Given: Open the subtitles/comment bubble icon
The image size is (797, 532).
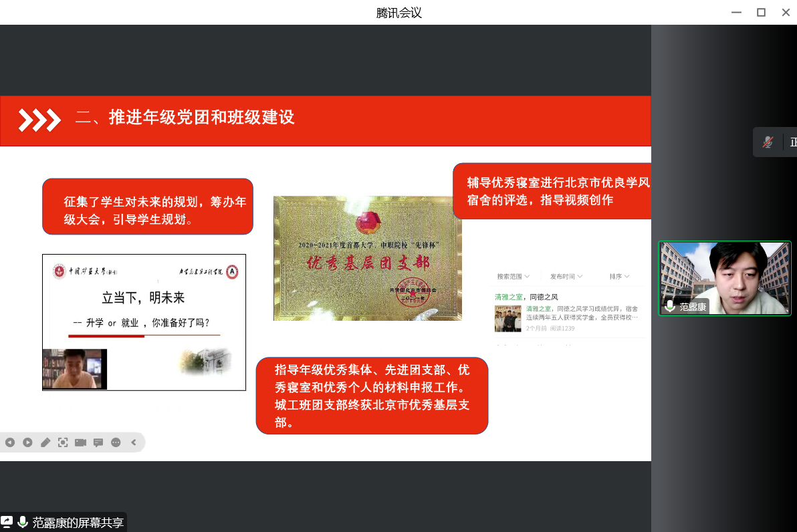Looking at the screenshot, I should [x=98, y=442].
